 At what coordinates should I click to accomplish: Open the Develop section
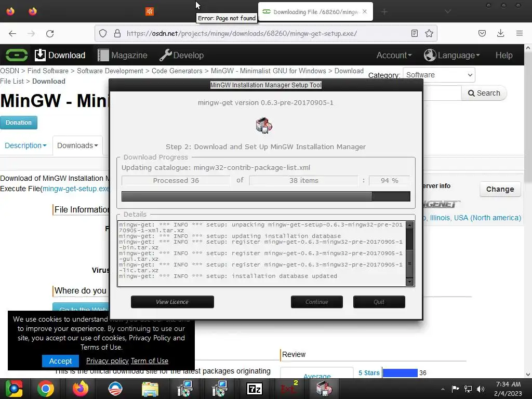[181, 55]
